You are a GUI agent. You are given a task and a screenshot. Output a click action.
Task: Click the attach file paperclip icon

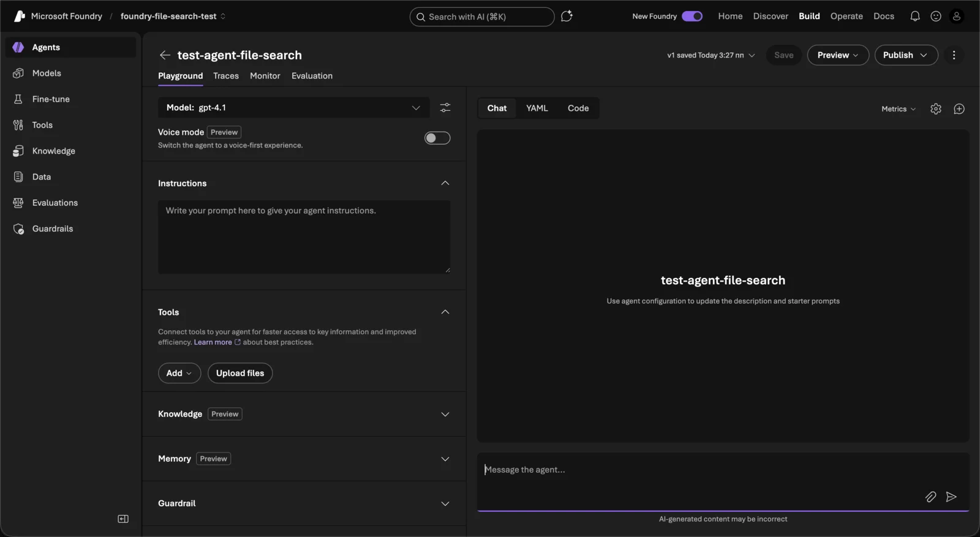click(x=930, y=497)
